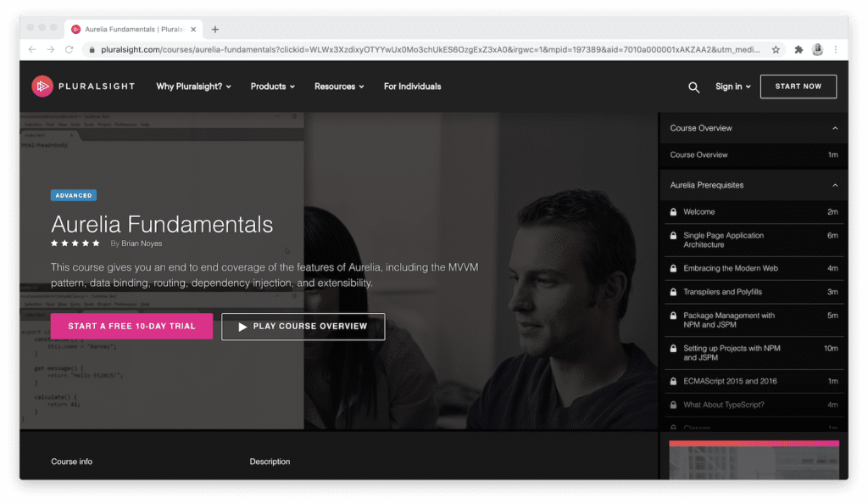This screenshot has height=504, width=868.
Task: Expand the Products menu
Action: (273, 87)
